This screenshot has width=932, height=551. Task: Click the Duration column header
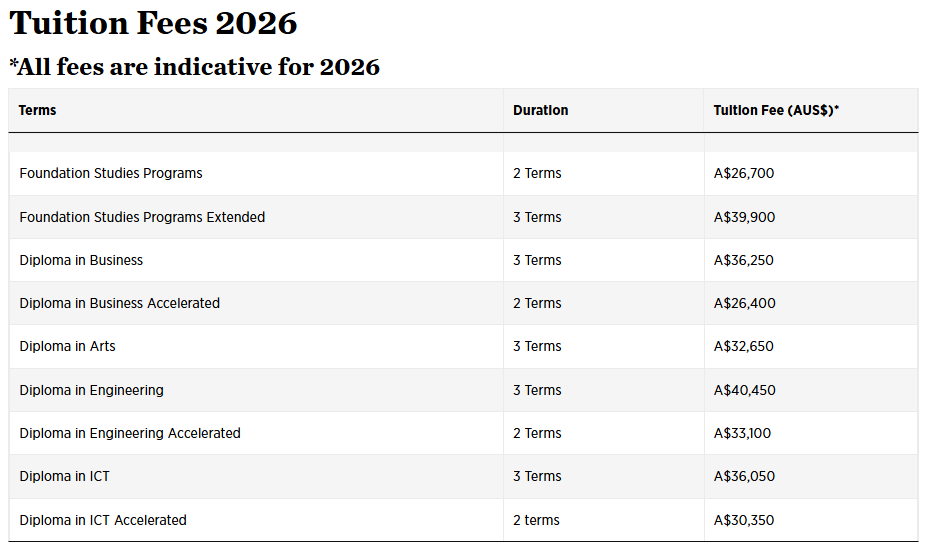click(540, 111)
